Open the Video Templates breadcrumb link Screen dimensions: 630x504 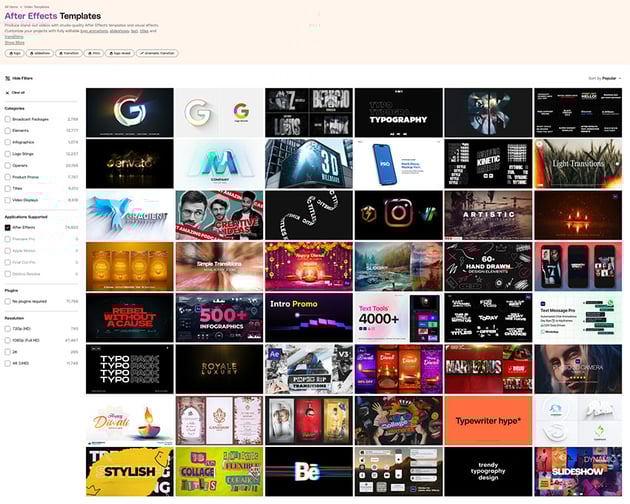[x=37, y=7]
